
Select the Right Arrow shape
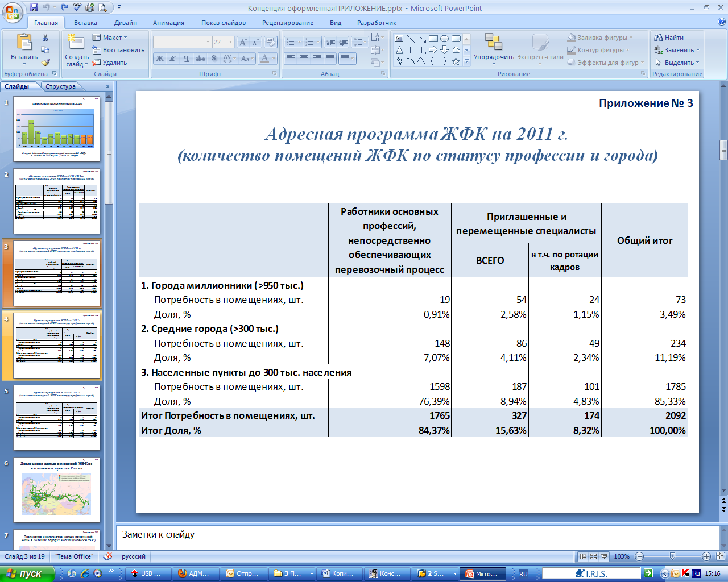click(433, 50)
